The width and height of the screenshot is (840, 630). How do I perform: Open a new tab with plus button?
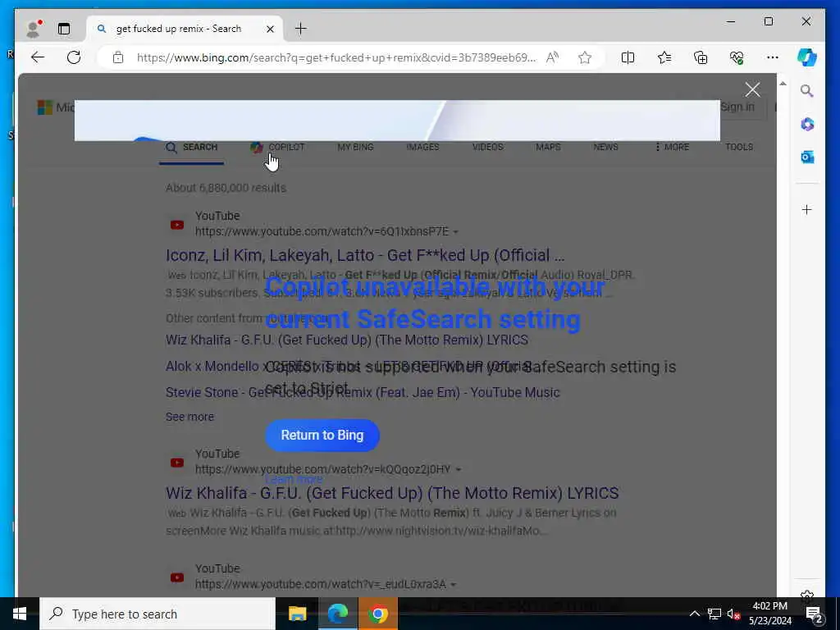pos(301,29)
